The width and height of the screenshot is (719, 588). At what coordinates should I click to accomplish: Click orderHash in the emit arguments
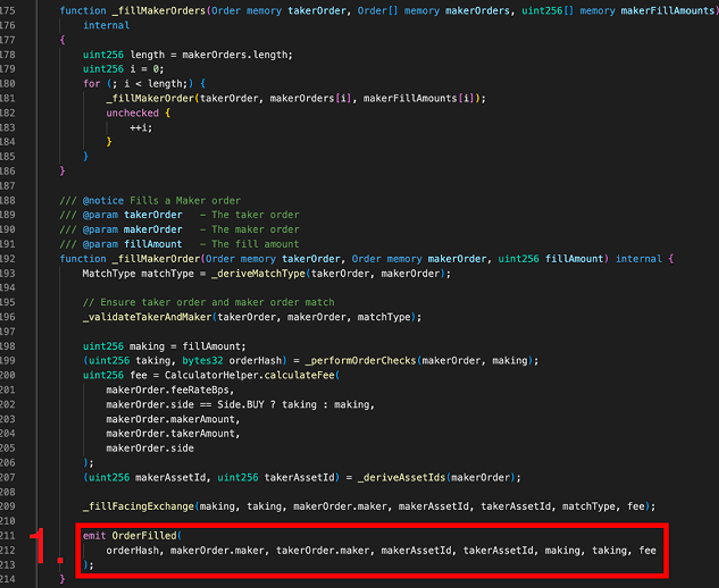[132, 550]
